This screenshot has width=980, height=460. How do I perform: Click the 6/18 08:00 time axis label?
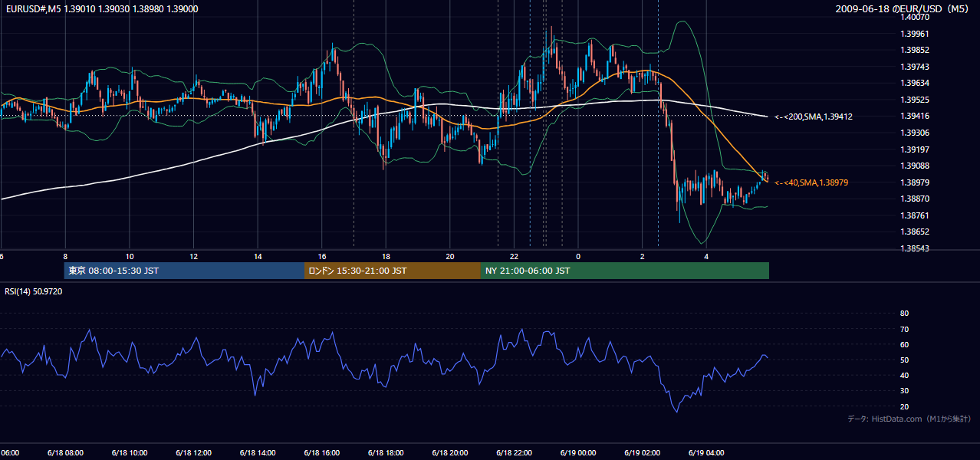65,452
